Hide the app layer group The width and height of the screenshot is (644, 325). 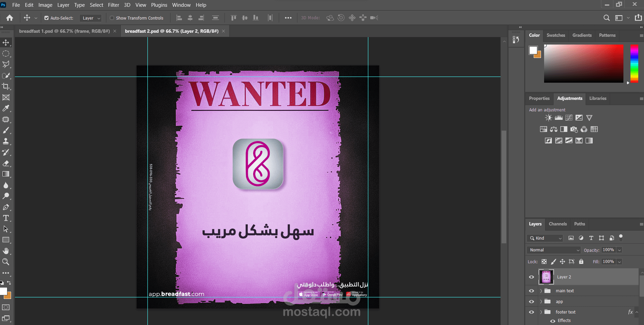point(532,302)
